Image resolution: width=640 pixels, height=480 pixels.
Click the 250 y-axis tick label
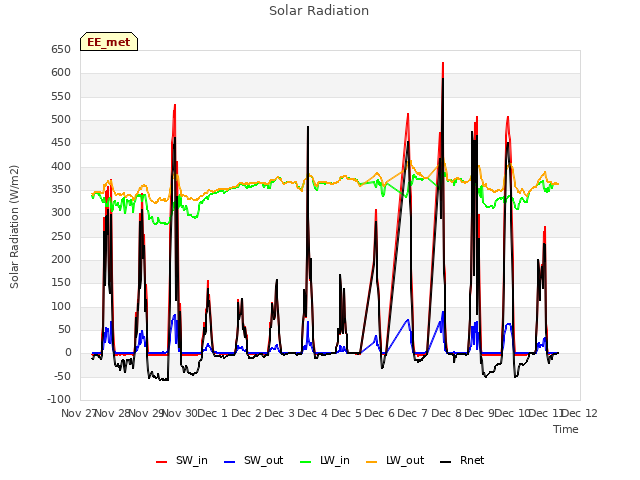(61, 236)
